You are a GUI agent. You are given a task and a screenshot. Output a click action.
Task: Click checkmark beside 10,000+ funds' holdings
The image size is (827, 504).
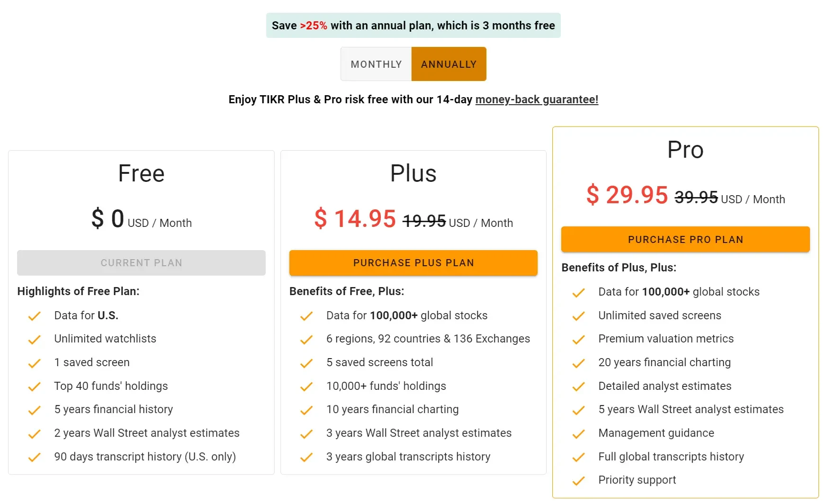coord(306,387)
